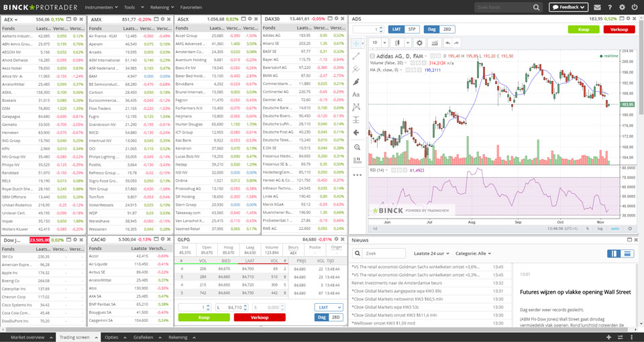Image resolution: width=644 pixels, height=342 pixels.
Task: Toggle auto scale on chart
Action: (615, 229)
